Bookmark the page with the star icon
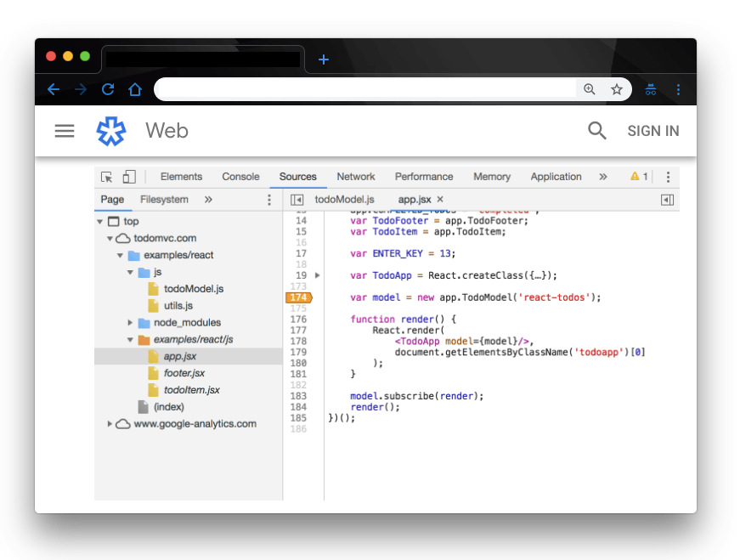The width and height of the screenshot is (740, 560). click(616, 89)
